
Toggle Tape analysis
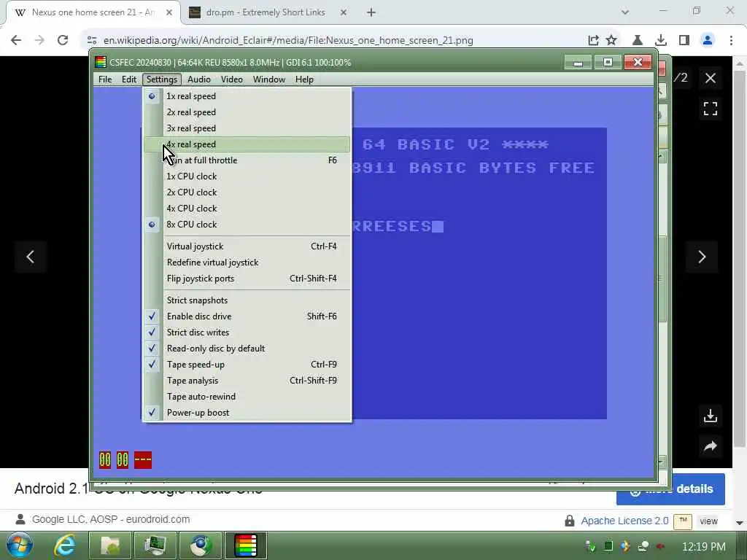(x=247, y=381)
